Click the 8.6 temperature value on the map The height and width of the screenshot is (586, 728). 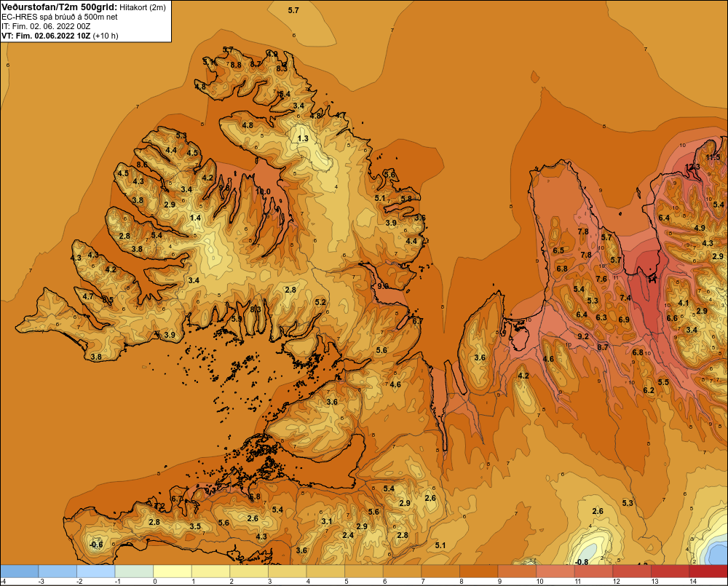(142, 165)
